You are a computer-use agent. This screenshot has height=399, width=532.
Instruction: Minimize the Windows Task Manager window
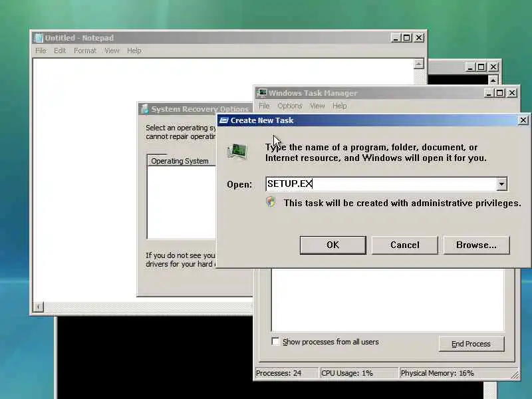pos(489,92)
